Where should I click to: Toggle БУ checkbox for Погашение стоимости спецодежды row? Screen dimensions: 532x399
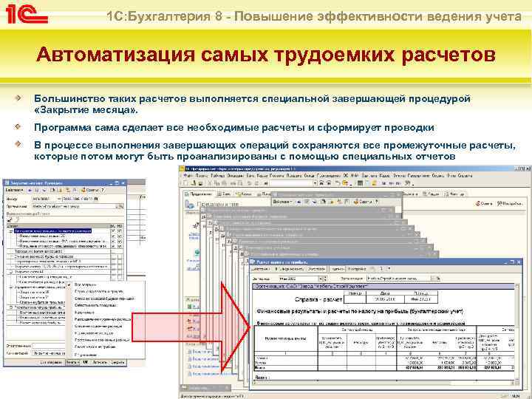pyautogui.click(x=113, y=245)
